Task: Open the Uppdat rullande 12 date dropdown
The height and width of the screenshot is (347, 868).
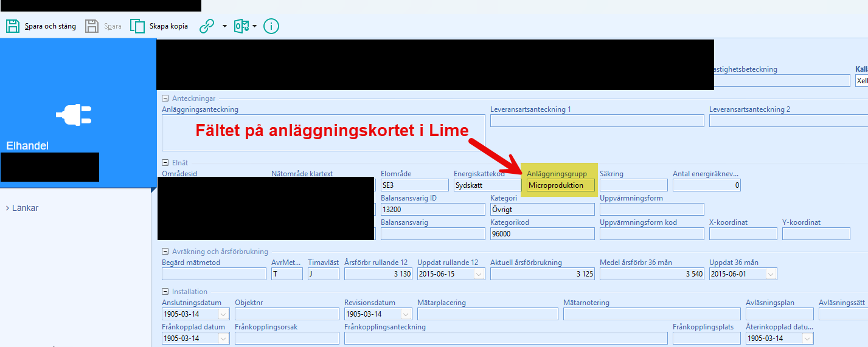Action: click(479, 274)
